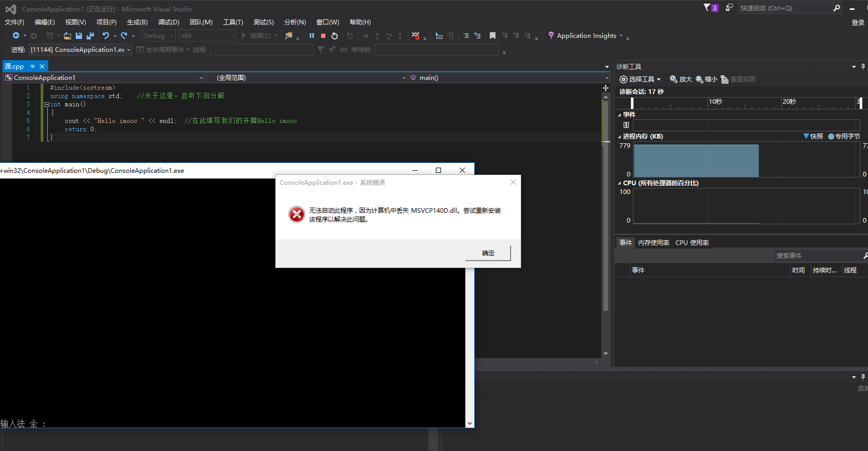
Task: Click the Toggle Bookmark icon
Action: [x=492, y=36]
